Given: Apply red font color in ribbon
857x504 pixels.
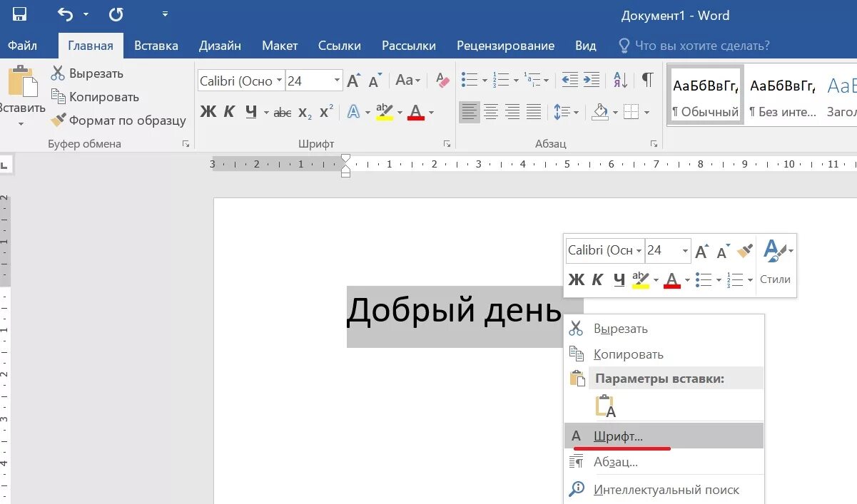Looking at the screenshot, I should (416, 112).
